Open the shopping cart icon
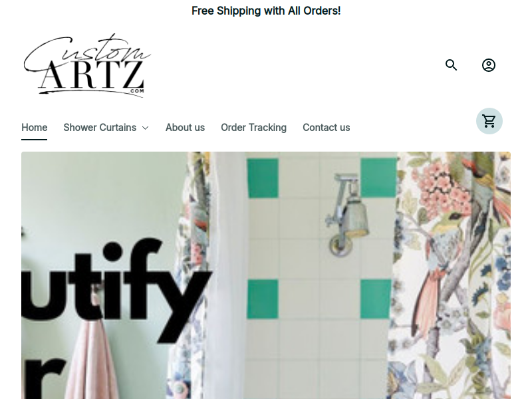The width and height of the screenshot is (532, 399). (x=489, y=121)
